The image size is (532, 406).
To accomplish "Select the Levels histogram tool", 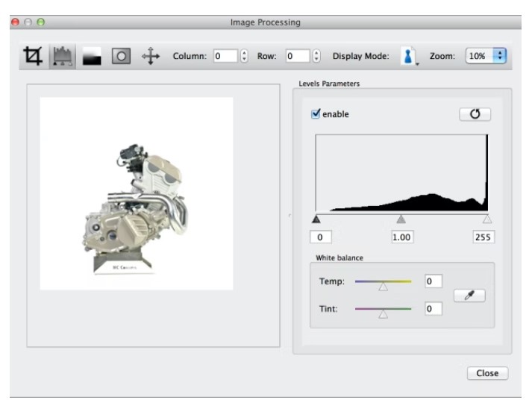I will pyautogui.click(x=62, y=57).
